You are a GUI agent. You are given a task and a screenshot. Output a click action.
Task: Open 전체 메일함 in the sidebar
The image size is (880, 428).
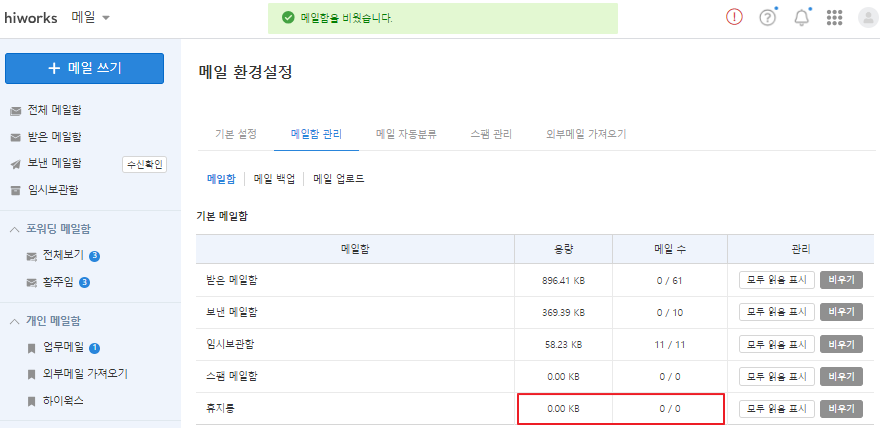(53, 110)
